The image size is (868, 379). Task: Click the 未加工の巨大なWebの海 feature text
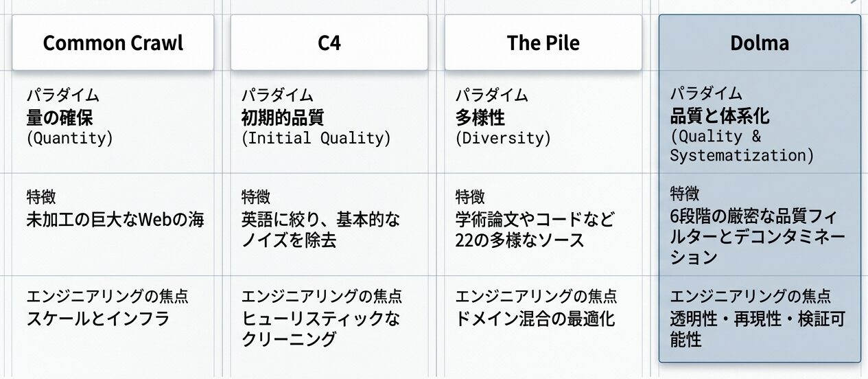pyautogui.click(x=115, y=220)
